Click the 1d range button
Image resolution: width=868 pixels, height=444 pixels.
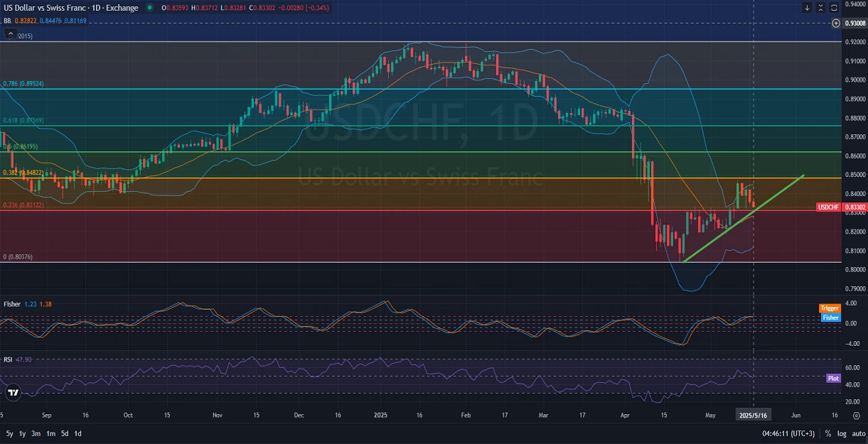coord(77,433)
